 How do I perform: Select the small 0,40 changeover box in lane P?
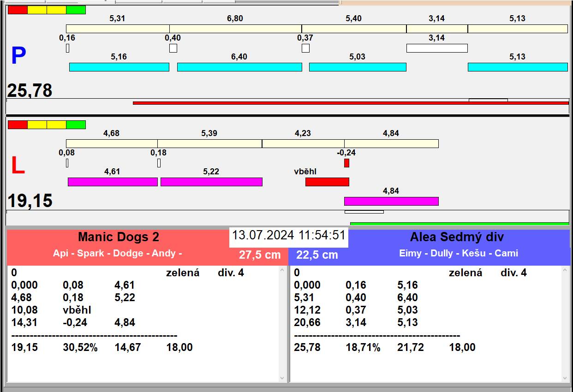pyautogui.click(x=173, y=48)
